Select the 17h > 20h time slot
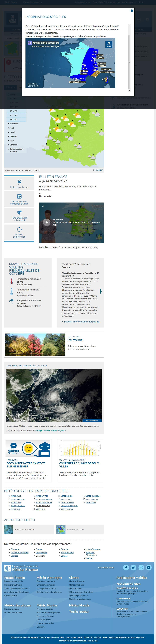Screen dimensions: 156x644 14,111
